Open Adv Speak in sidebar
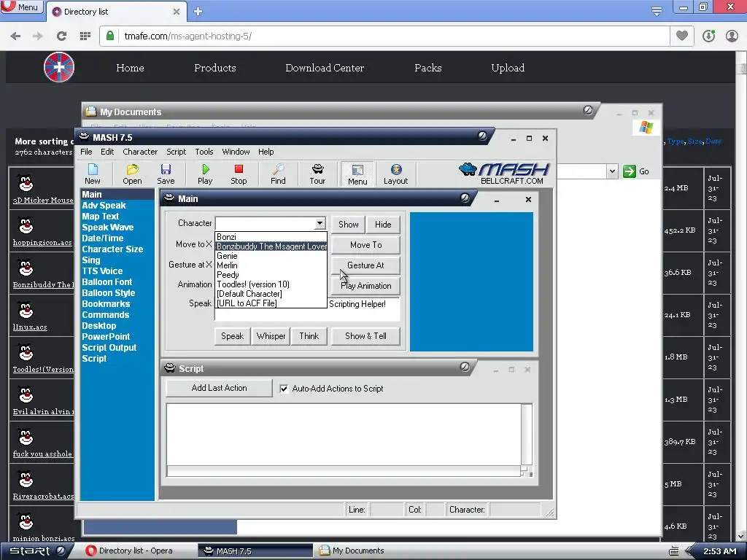747x560 pixels. point(104,205)
